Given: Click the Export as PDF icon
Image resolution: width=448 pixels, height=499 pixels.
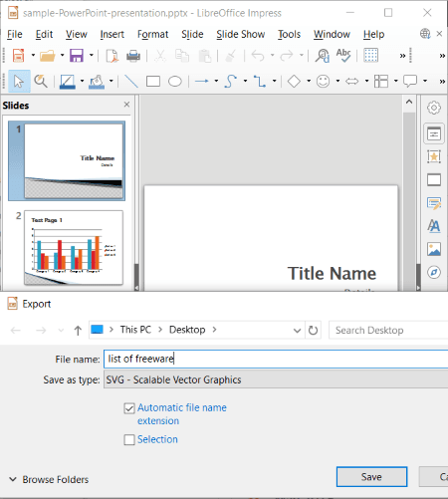Looking at the screenshot, I should tap(112, 56).
